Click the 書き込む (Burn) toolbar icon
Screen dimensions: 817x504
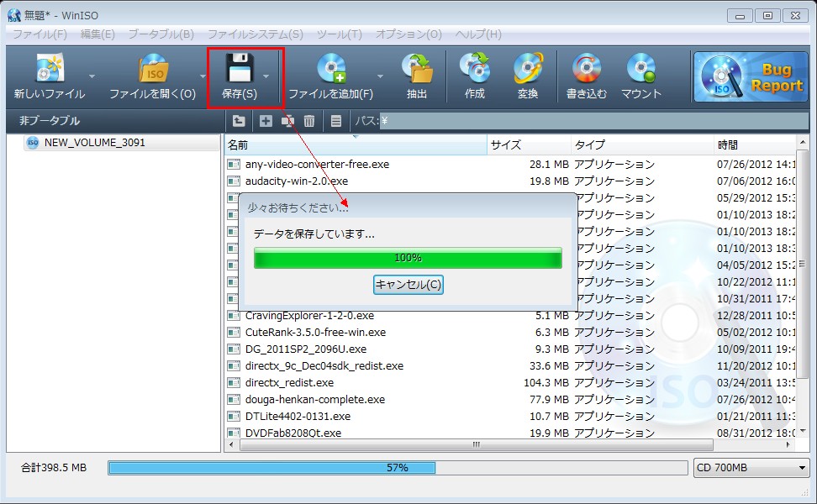[x=586, y=68]
